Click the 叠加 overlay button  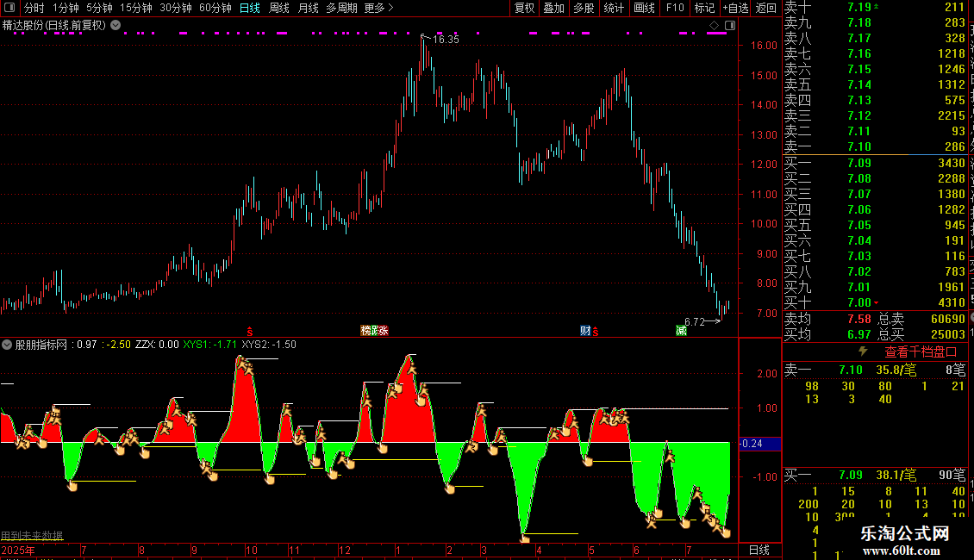click(553, 8)
